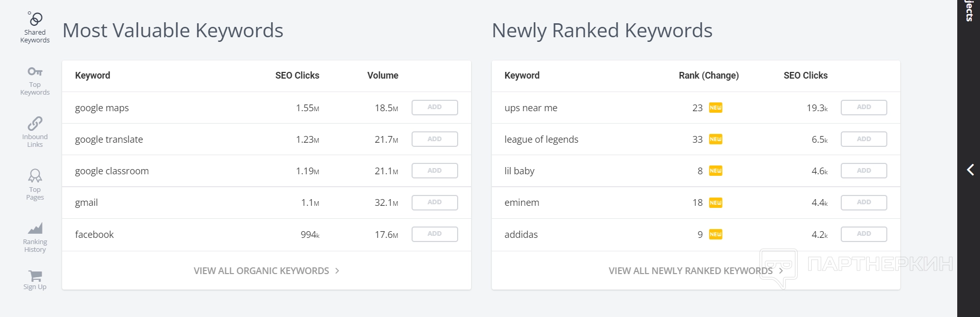Expand View All Newly Ranked Keywords chevron
This screenshot has height=317, width=980.
[x=781, y=270]
